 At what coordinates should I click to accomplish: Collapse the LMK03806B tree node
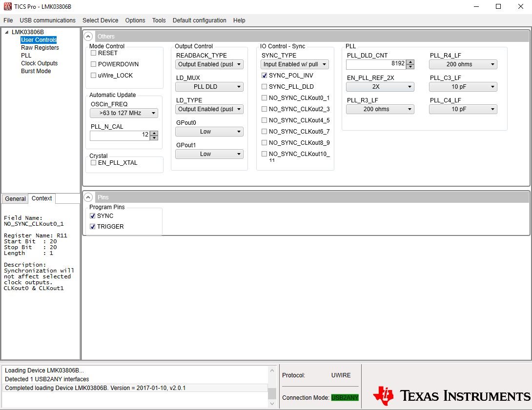tap(6, 32)
